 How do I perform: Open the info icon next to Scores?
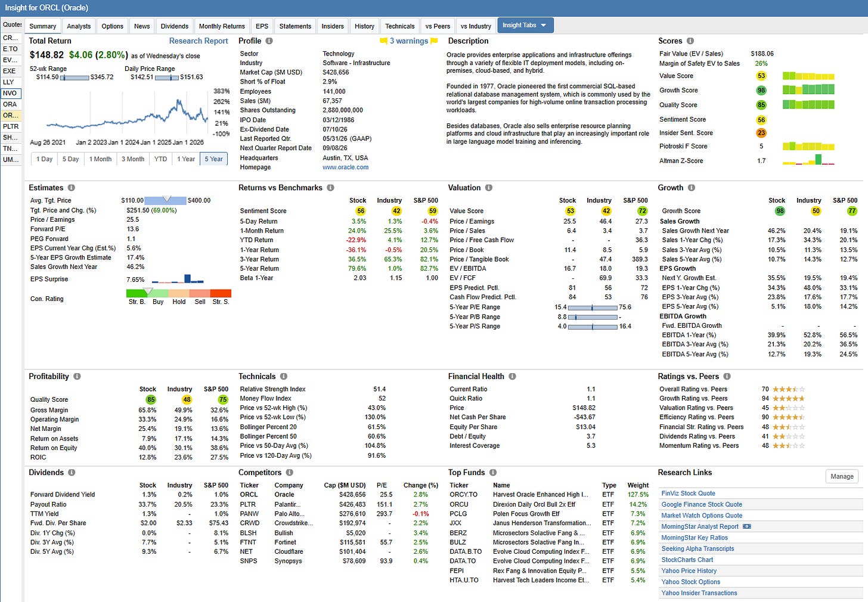pyautogui.click(x=690, y=41)
